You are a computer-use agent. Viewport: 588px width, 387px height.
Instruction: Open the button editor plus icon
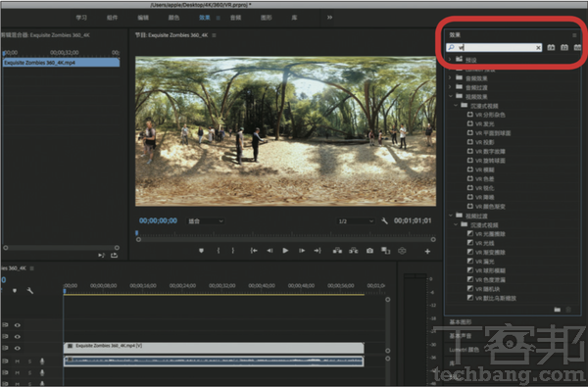[x=427, y=251]
